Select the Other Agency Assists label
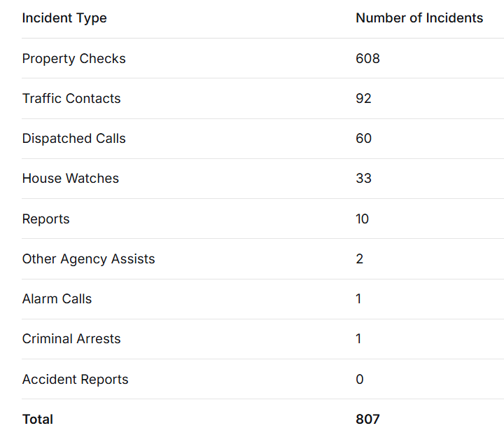The height and width of the screenshot is (435, 504). [x=88, y=259]
